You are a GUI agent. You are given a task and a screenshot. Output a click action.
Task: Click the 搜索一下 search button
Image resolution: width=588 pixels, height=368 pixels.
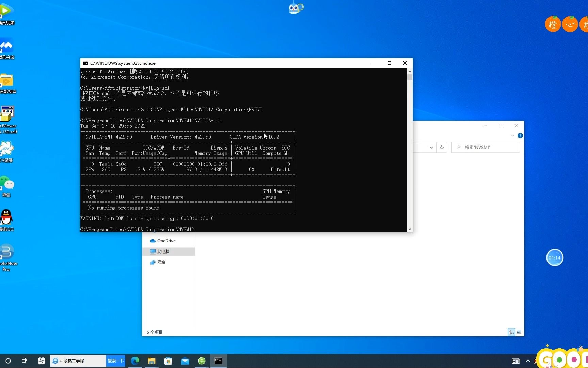pyautogui.click(x=116, y=361)
